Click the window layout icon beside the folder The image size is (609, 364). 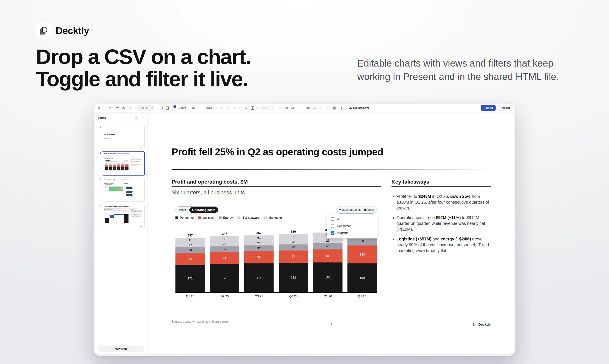tap(118, 108)
